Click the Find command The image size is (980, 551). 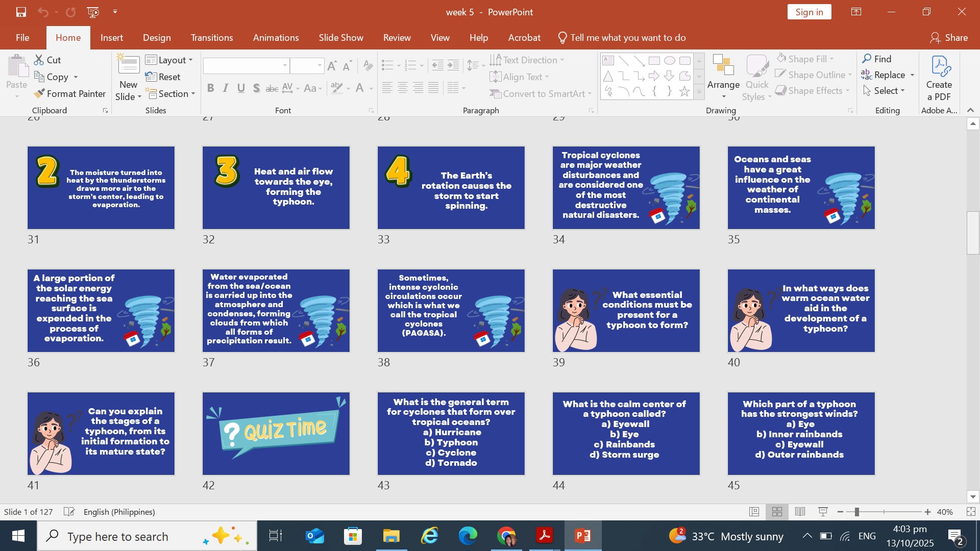pos(877,59)
